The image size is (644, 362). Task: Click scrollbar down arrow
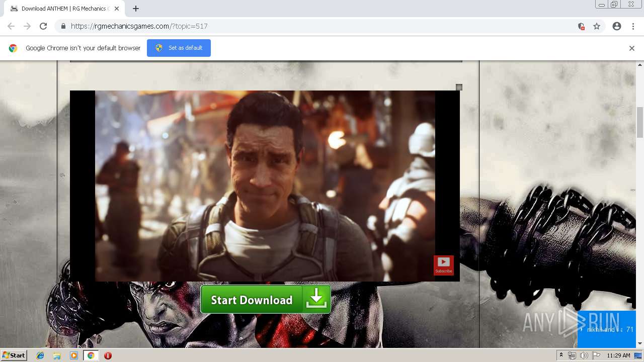[640, 344]
